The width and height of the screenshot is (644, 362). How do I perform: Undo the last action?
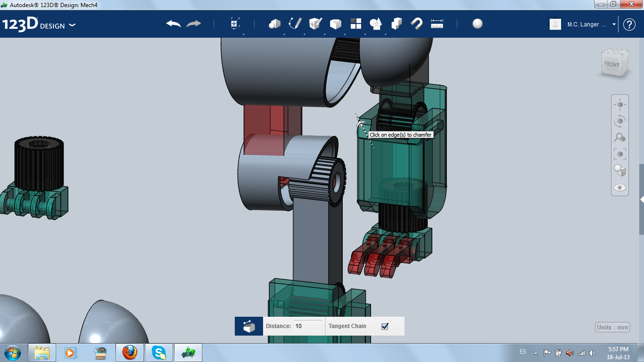173,24
